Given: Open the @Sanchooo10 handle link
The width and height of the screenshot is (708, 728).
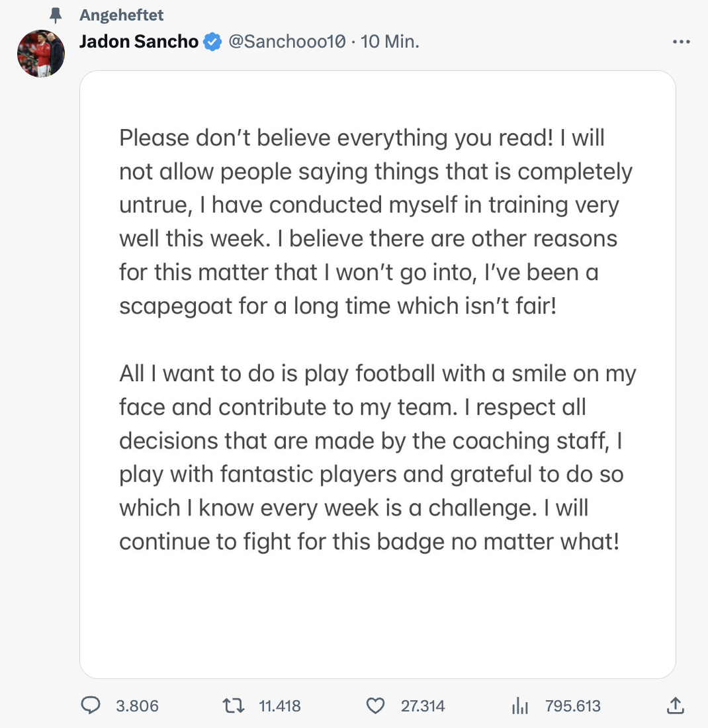Looking at the screenshot, I should pyautogui.click(x=287, y=42).
